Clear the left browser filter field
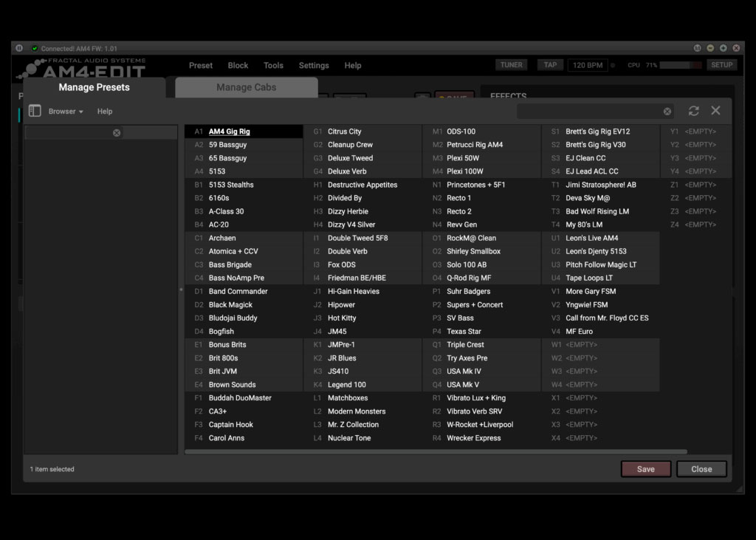 point(117,133)
